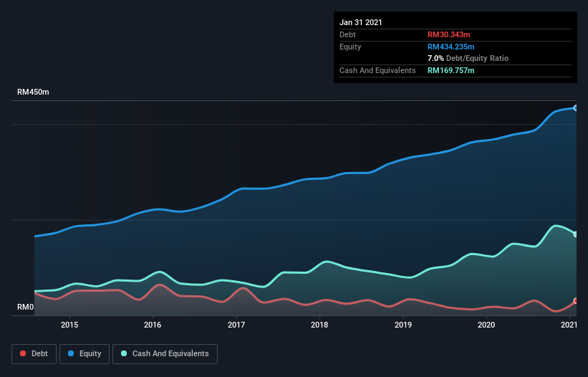Click the blue Equity endpoint marker
The width and height of the screenshot is (588, 377).
(576, 108)
